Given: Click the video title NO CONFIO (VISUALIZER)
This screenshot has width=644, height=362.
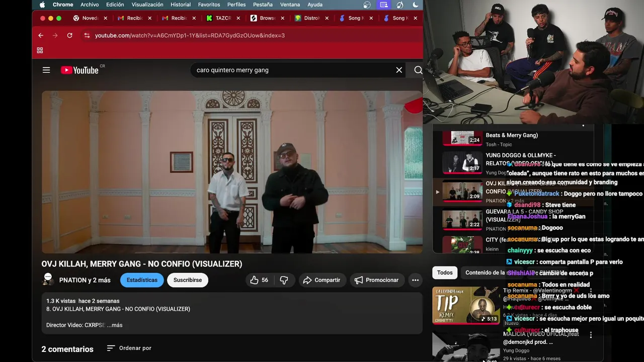Looking at the screenshot, I should (x=142, y=264).
